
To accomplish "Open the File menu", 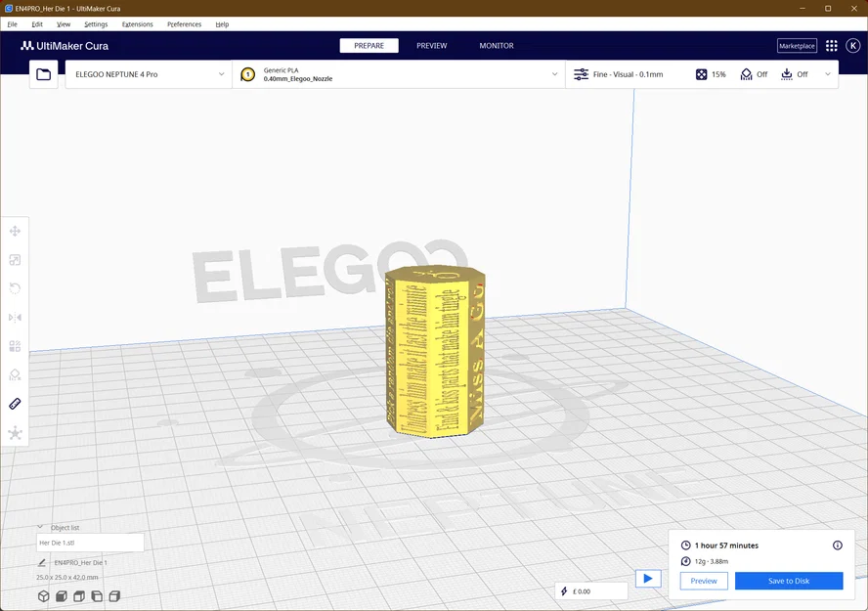I will tap(12, 24).
